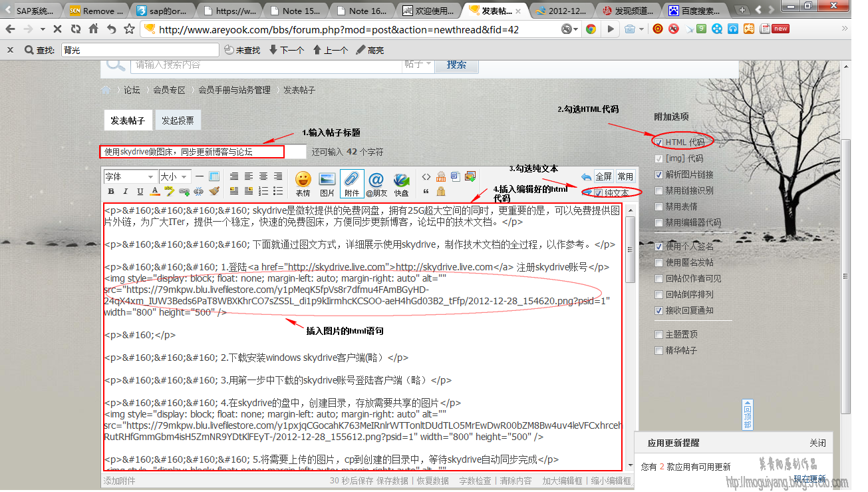Tick 禁用编辑器代码
Image resolution: width=868 pixels, height=492 pixels.
click(658, 222)
